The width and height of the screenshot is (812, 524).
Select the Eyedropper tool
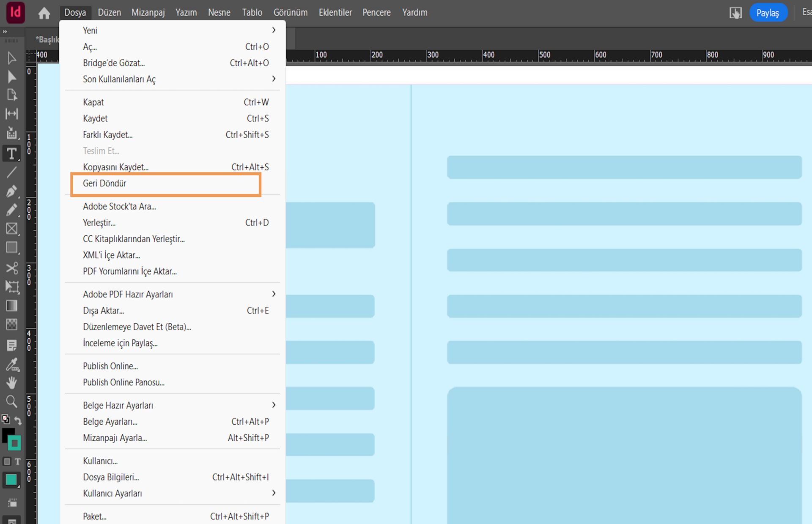click(x=11, y=364)
